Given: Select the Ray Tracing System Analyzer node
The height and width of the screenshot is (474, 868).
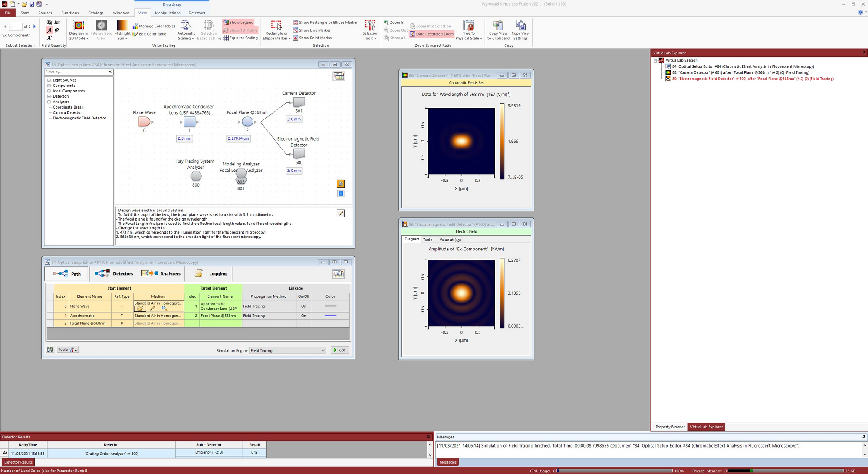Looking at the screenshot, I should point(196,176).
